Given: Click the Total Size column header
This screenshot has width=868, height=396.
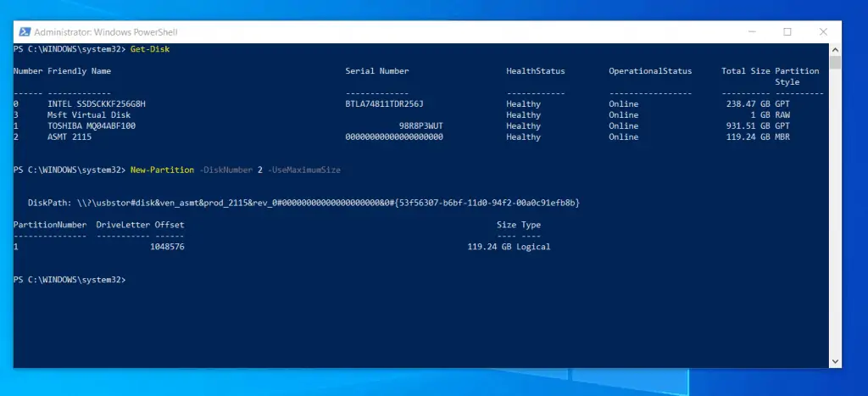Looking at the screenshot, I should [x=746, y=71].
